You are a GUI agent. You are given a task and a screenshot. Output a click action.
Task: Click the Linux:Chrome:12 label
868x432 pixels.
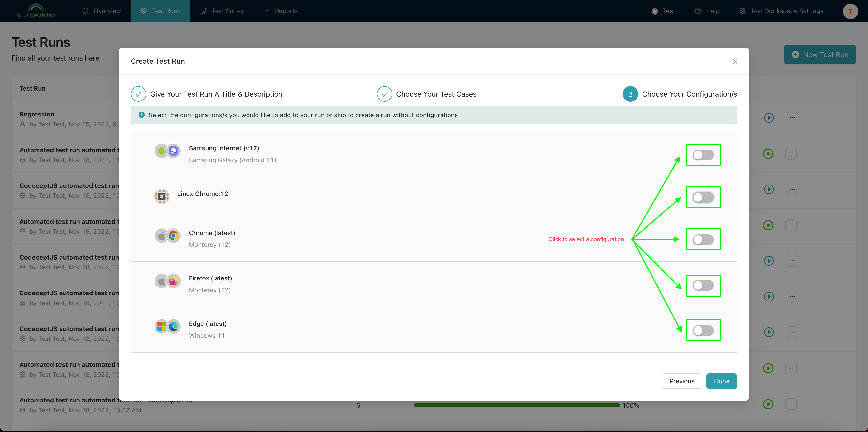(202, 194)
